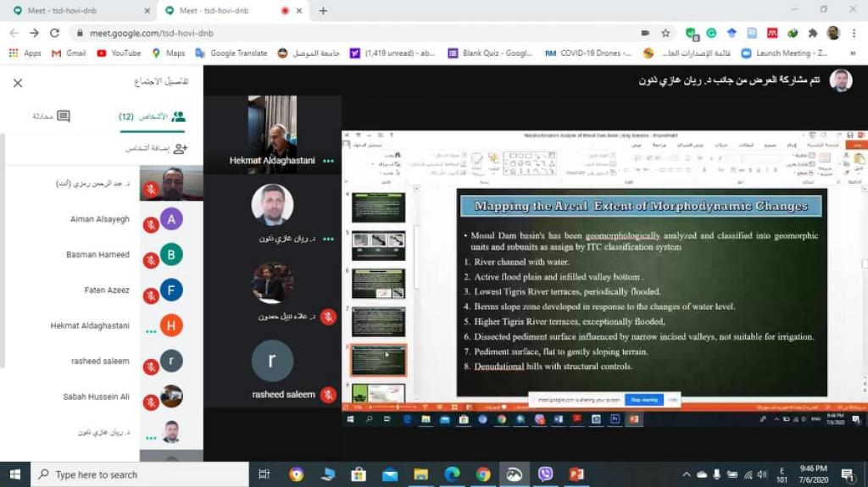
Task: Click the mute icon on rasheed saleem tile
Action: (328, 395)
